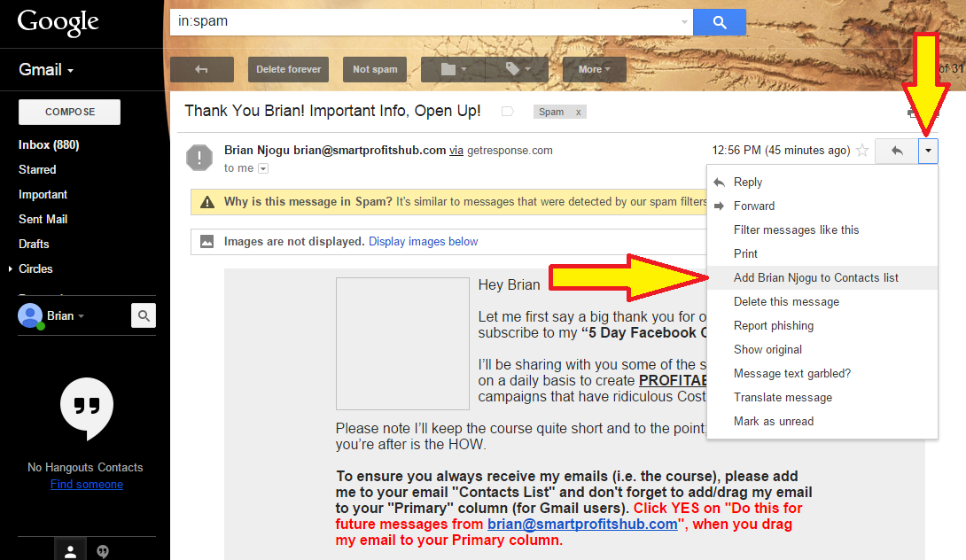Click the brian@smartprofitshub.com link in body
This screenshot has width=966, height=560.
[582, 525]
